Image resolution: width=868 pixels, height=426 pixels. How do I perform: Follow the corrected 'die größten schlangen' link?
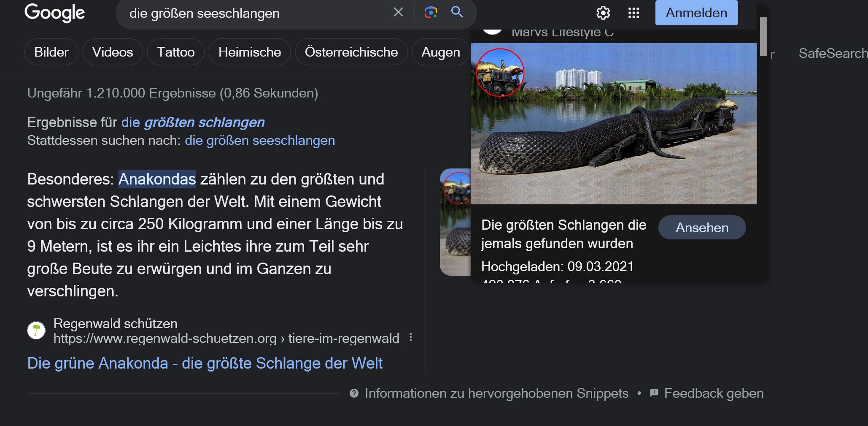pos(193,122)
